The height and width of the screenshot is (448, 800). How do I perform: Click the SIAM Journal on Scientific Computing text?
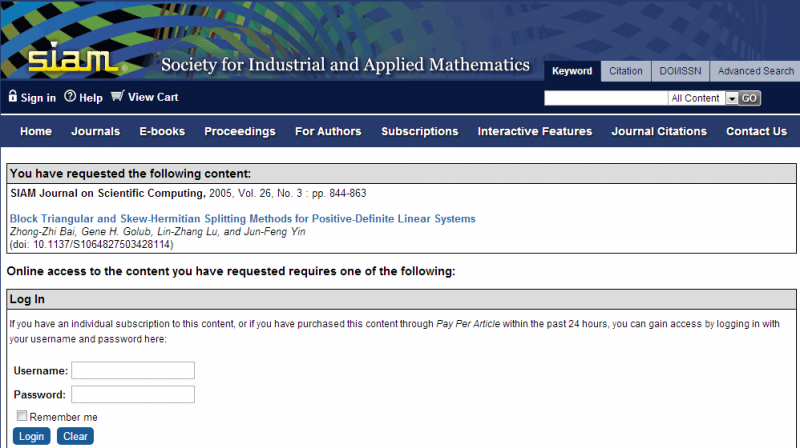point(107,193)
